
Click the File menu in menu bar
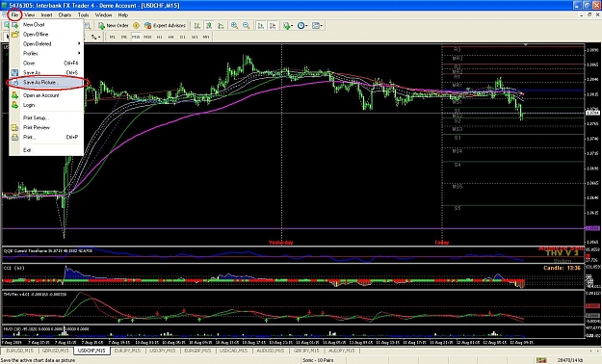pyautogui.click(x=14, y=15)
